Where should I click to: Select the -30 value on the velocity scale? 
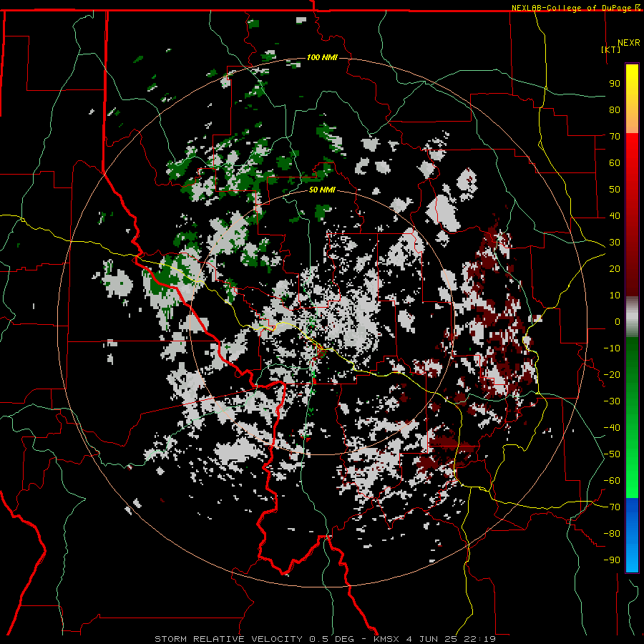[x=612, y=401]
